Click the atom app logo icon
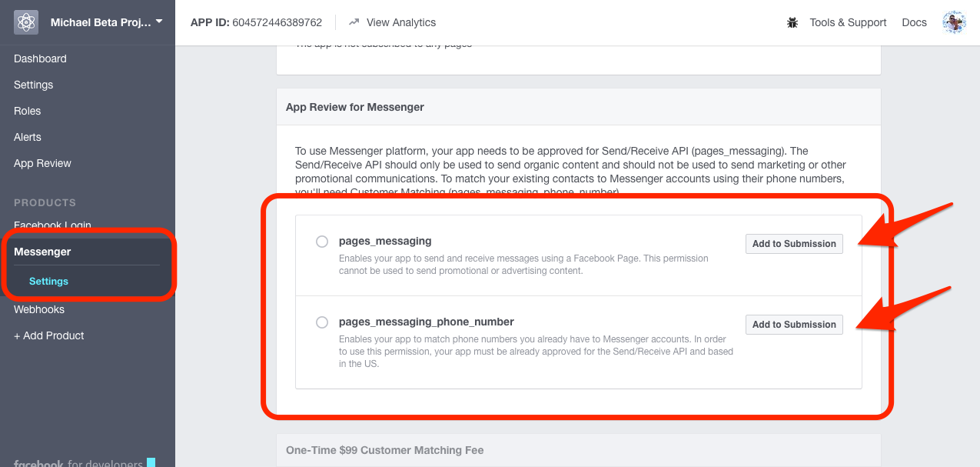This screenshot has width=980, height=467. [26, 22]
